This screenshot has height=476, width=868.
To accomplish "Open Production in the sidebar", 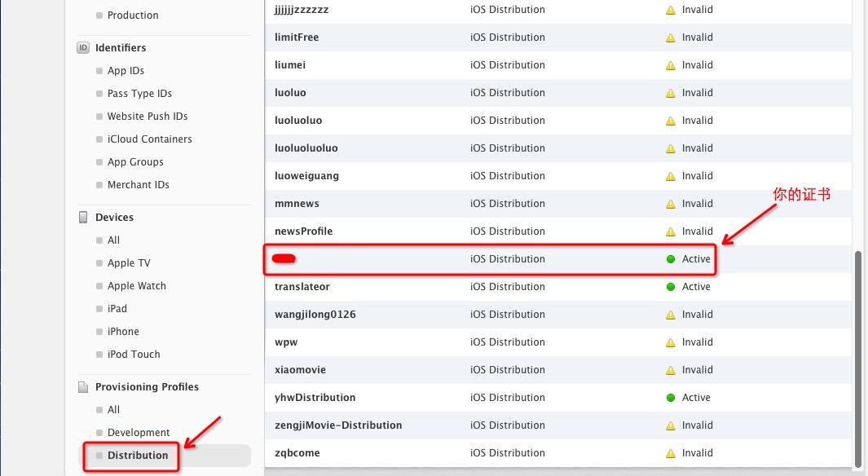I will click(133, 15).
